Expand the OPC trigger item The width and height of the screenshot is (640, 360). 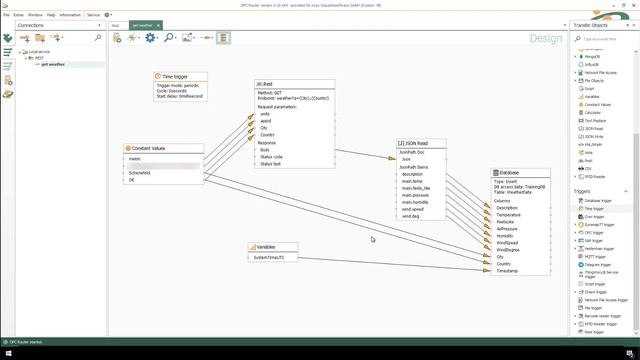[x=576, y=233]
